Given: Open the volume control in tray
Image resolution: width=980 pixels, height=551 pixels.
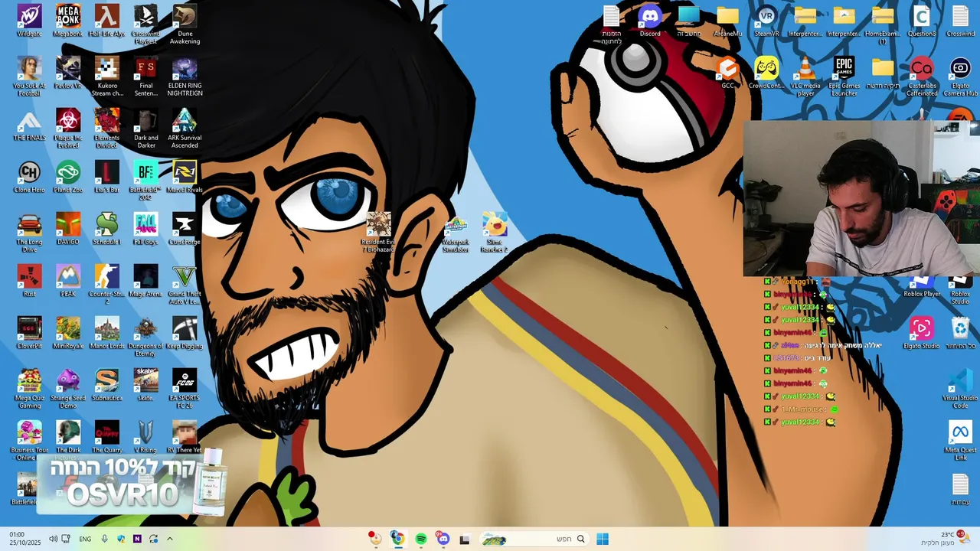Looking at the screenshot, I should (x=53, y=539).
